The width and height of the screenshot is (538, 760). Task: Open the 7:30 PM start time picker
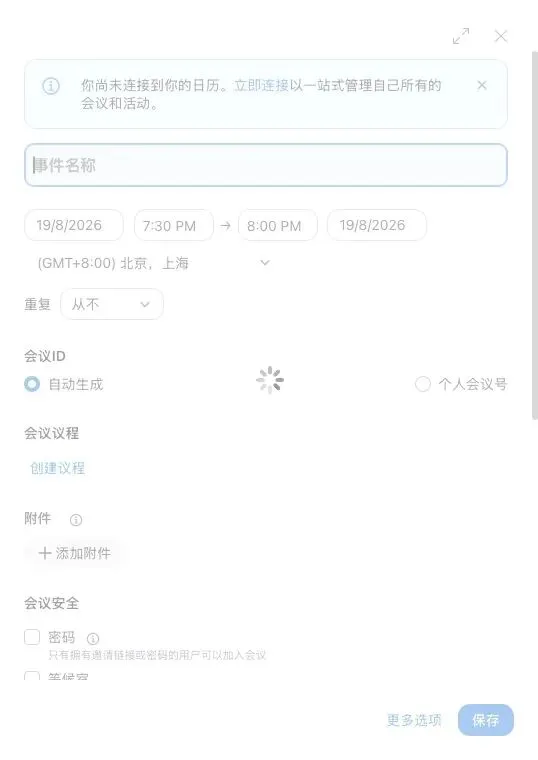click(174, 225)
